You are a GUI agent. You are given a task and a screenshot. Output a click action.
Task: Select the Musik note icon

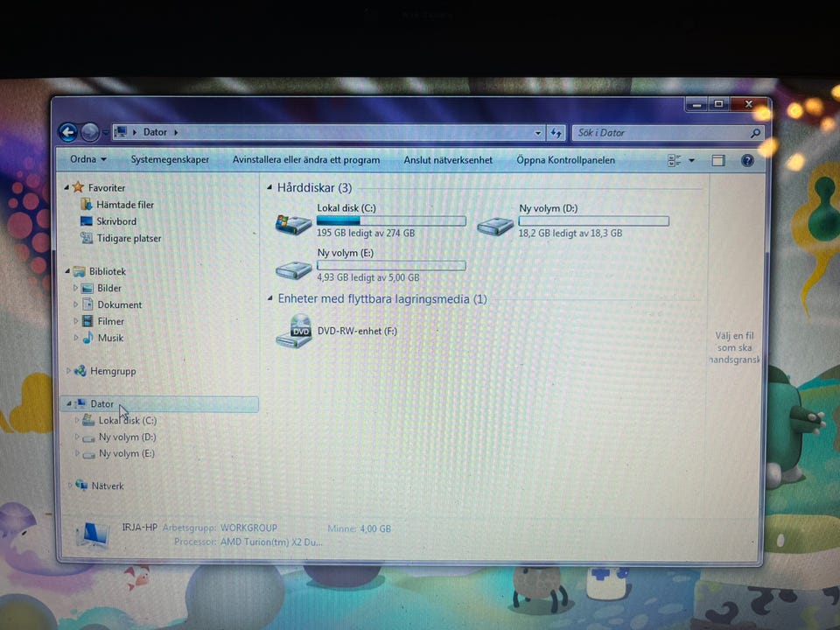(x=87, y=338)
